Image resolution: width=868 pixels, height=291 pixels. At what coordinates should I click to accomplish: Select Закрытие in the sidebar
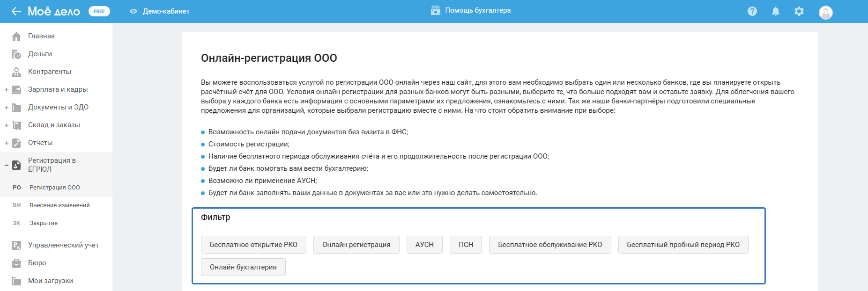tap(44, 223)
